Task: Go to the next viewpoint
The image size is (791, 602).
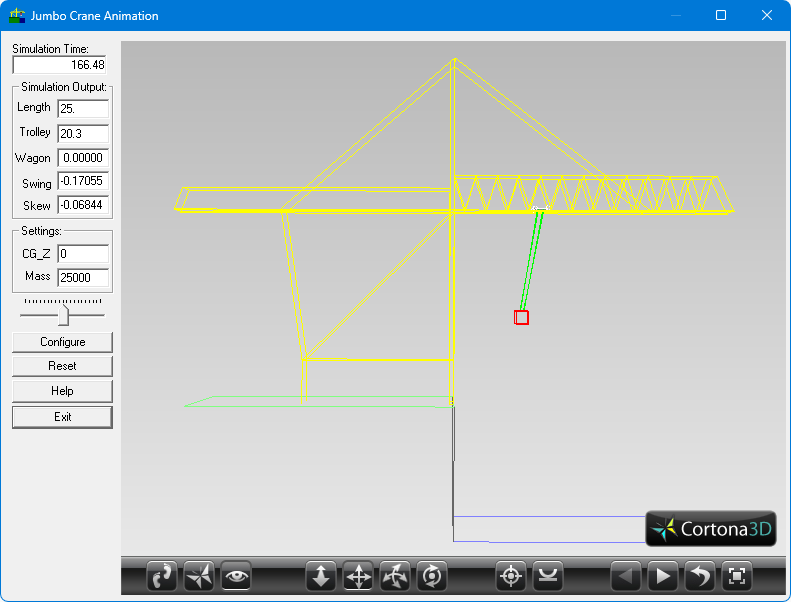Action: coord(663,576)
